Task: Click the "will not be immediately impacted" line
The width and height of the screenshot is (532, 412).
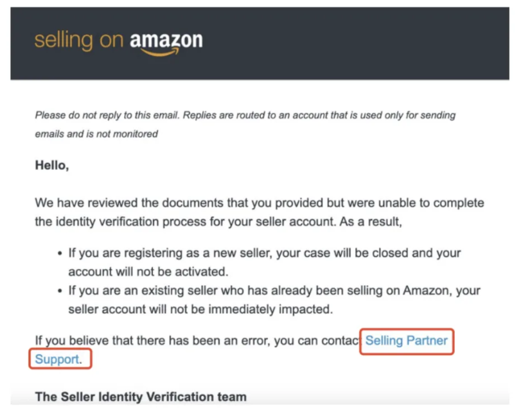Action: [200, 309]
